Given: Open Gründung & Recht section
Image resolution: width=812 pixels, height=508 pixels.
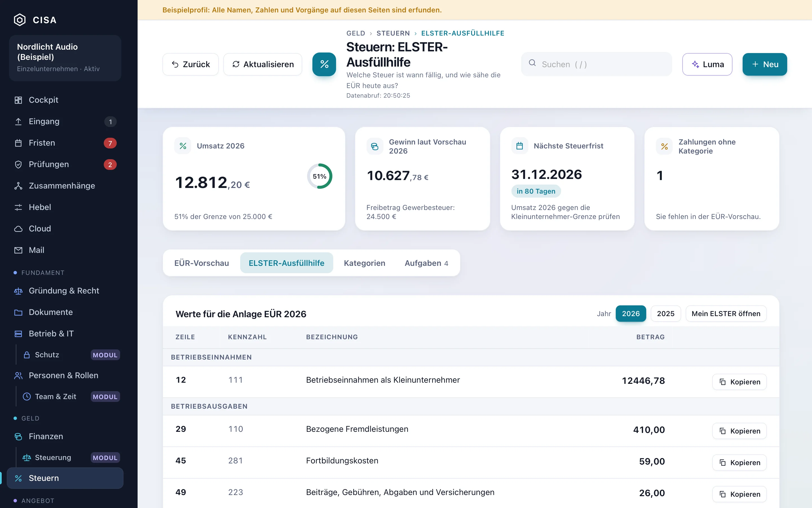Looking at the screenshot, I should [65, 291].
